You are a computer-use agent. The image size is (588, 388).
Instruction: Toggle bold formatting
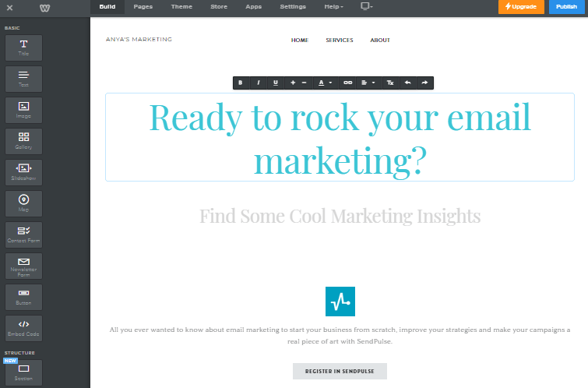[x=241, y=83]
